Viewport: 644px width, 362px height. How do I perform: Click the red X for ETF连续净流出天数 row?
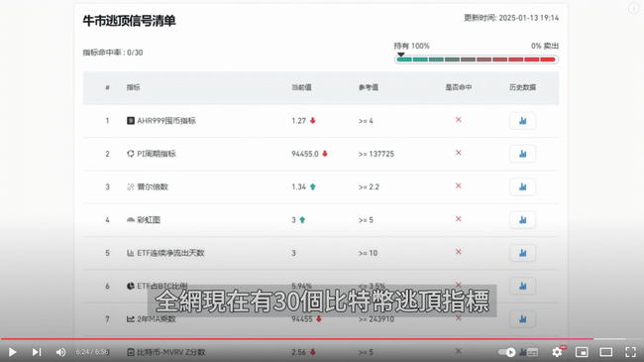click(459, 252)
